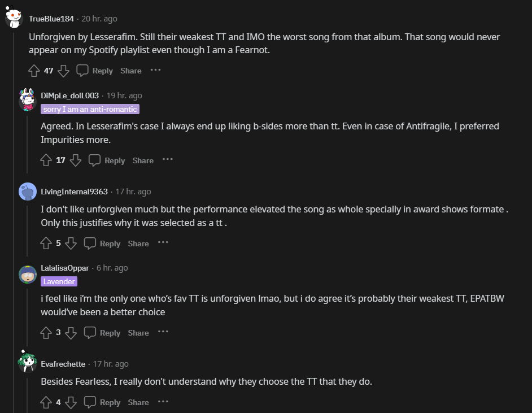Open more options on Evafrechette's comment
The width and height of the screenshot is (532, 413).
pos(163,402)
